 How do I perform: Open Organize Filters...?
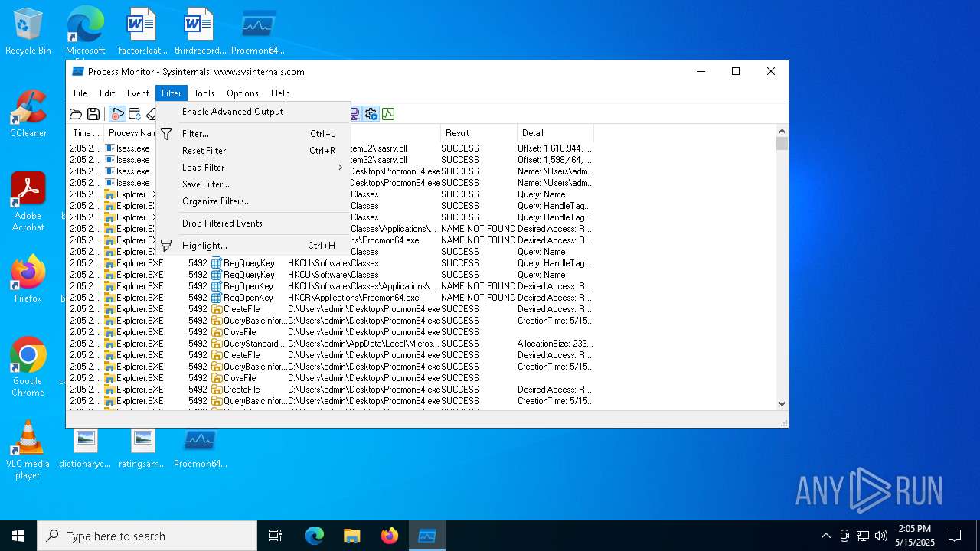253,201
